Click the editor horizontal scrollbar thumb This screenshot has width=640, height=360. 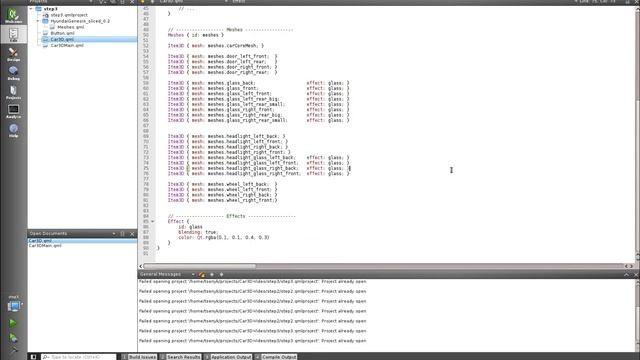tap(200, 266)
